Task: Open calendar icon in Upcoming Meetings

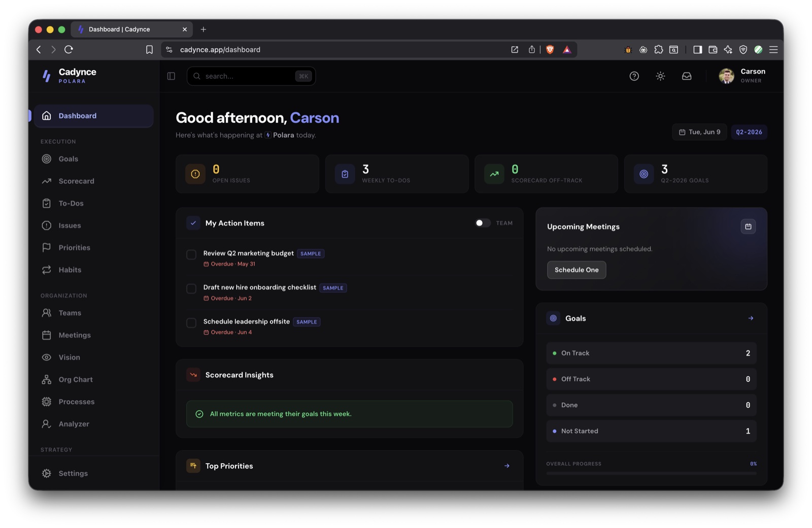Action: point(748,226)
